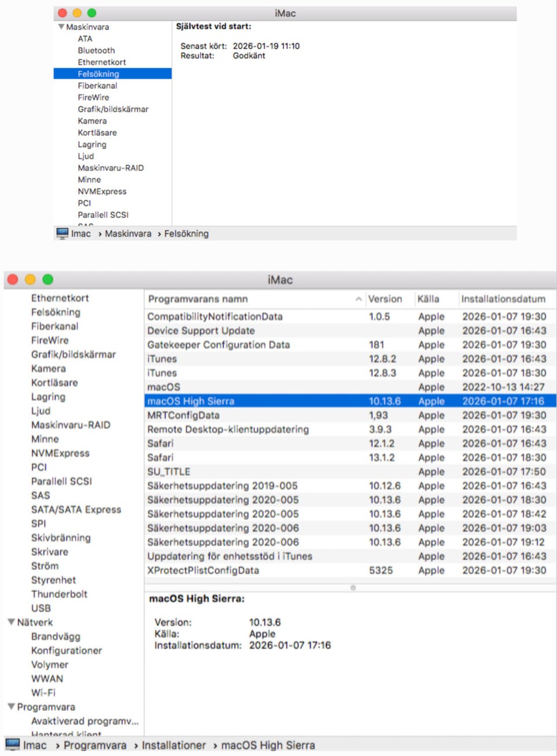Image resolution: width=557 pixels, height=756 pixels.
Task: Click Installationer in the bottom path bar
Action: pyautogui.click(x=173, y=745)
